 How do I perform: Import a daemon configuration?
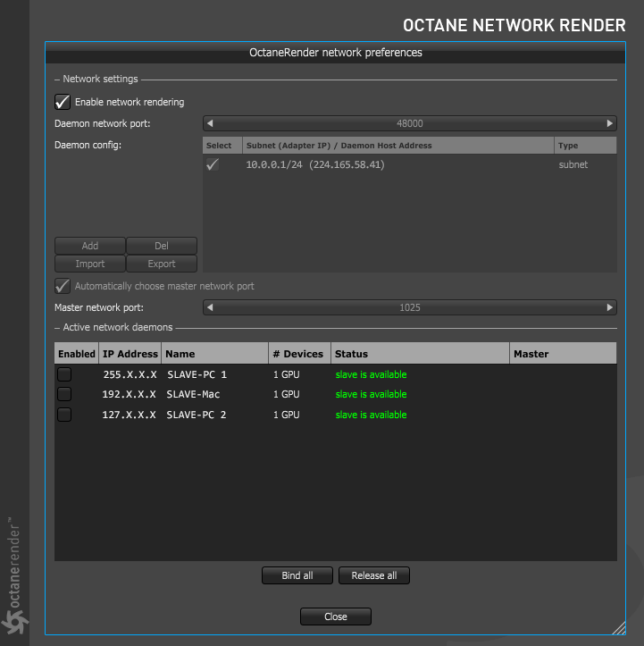[90, 264]
